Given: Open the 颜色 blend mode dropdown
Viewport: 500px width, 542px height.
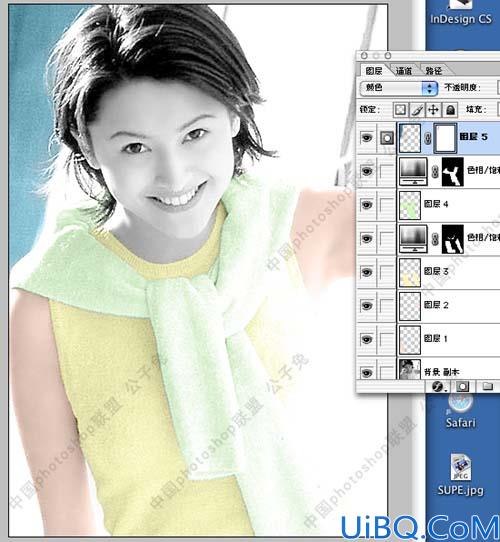Looking at the screenshot, I should pyautogui.click(x=399, y=88).
